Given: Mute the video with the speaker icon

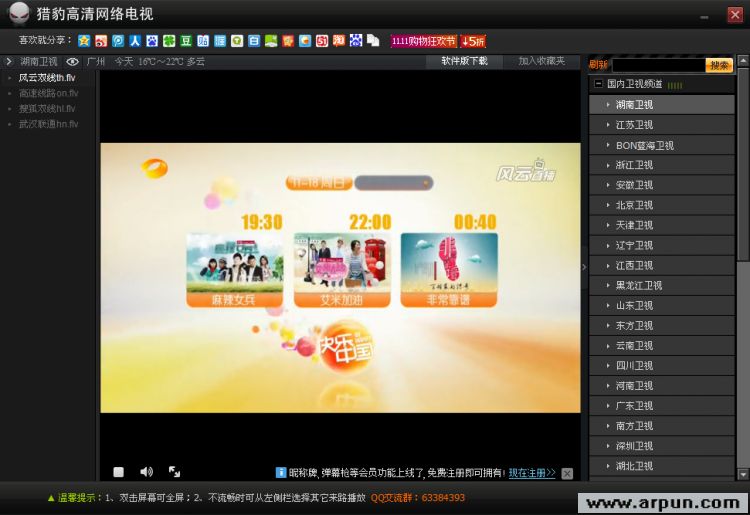Looking at the screenshot, I should click(x=146, y=472).
